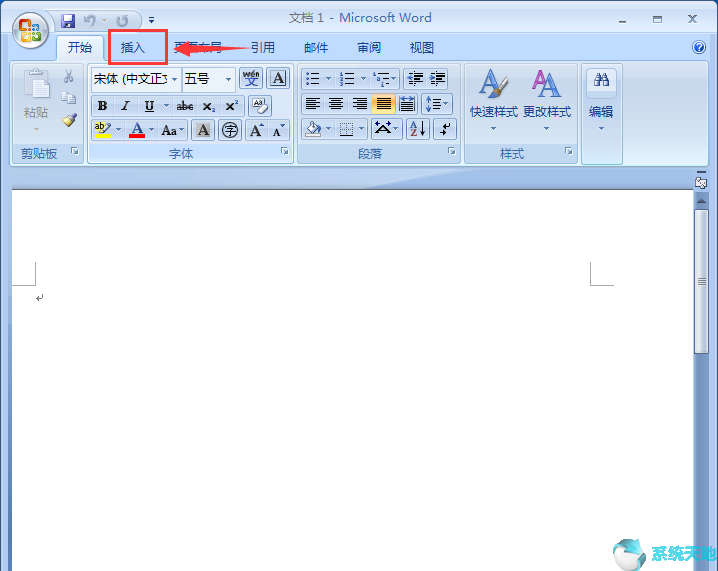Open the 段落 dialog launcher
Screen dimensions: 718x571
pos(452,151)
